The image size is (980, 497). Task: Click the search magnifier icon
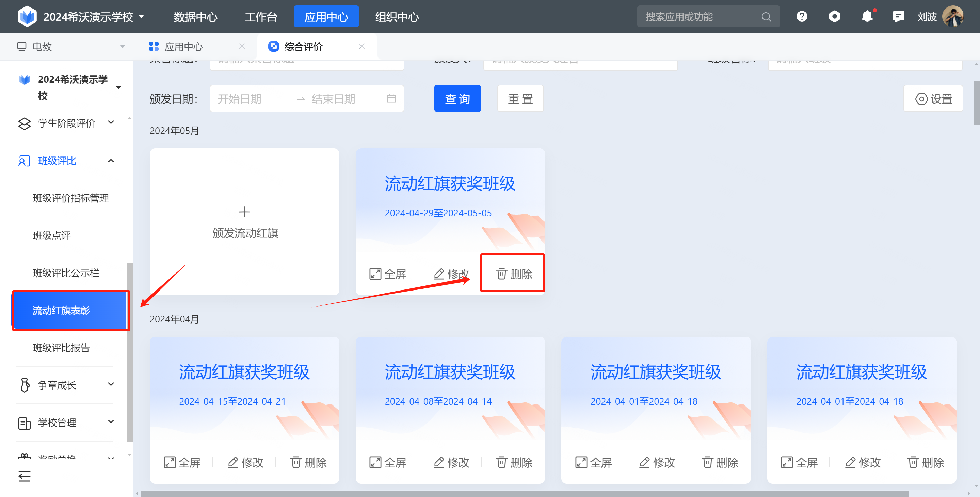point(766,17)
